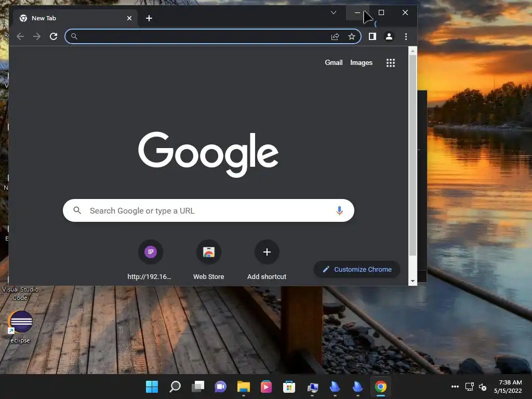Share this page using the address bar share icon
This screenshot has width=532, height=399.
point(335,36)
